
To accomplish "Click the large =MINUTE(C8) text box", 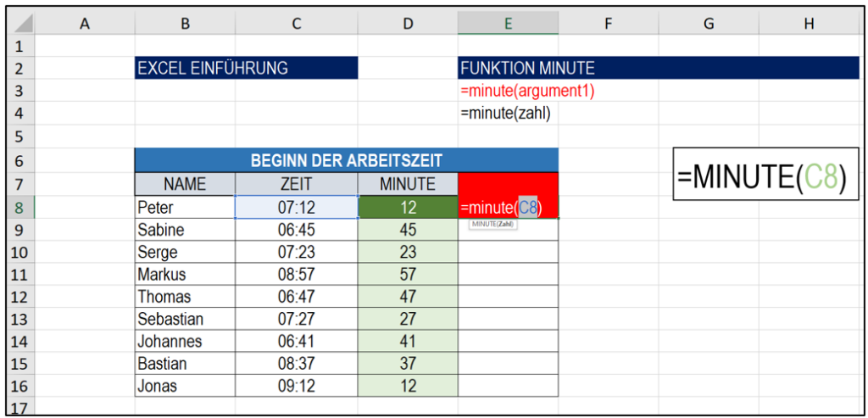I will coord(765,173).
